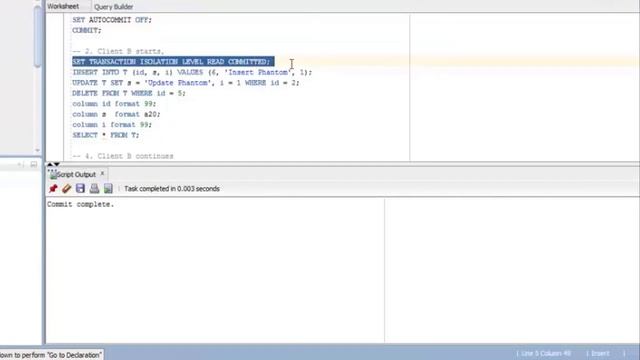Switch to the Worksheet tab
This screenshot has width=640, height=360.
tap(63, 7)
